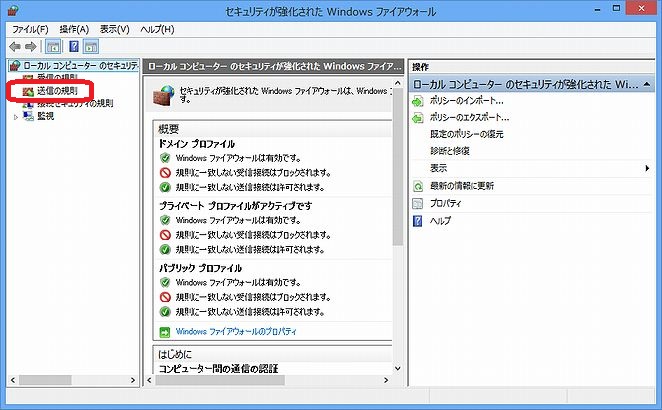Open the 表示 submenu in actions pane

click(532, 168)
